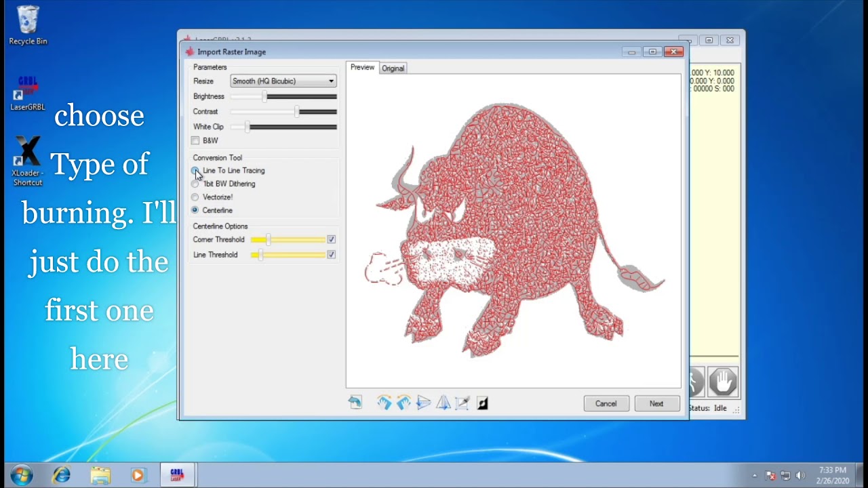The image size is (868, 488).
Task: Click the partly hidden resume icon in LaserGRBL
Action: click(696, 382)
